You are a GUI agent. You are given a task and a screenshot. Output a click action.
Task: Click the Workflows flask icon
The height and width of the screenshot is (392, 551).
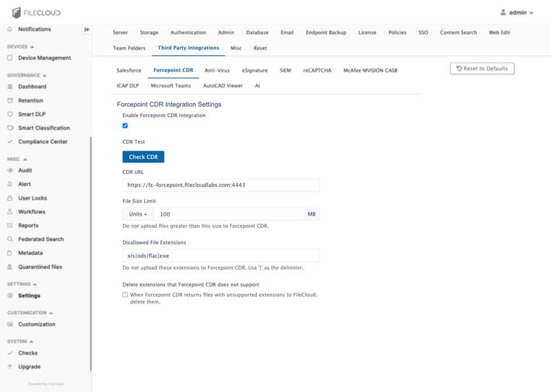coord(10,212)
